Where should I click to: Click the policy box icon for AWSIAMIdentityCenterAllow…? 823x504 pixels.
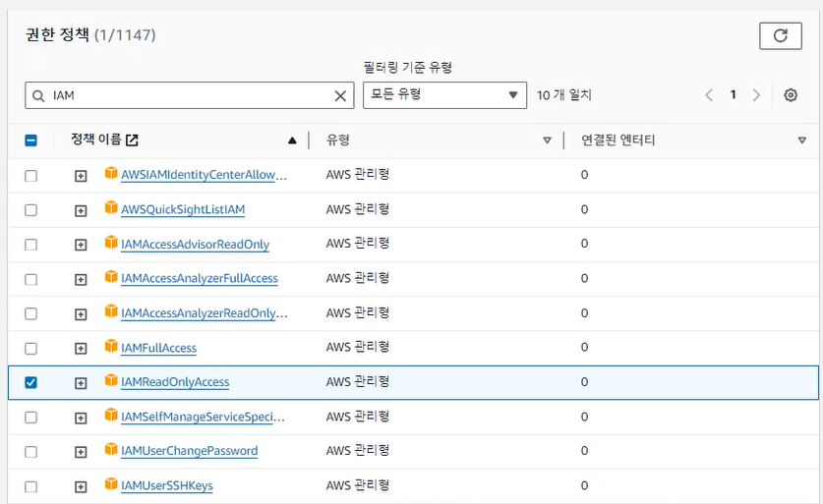tap(111, 173)
